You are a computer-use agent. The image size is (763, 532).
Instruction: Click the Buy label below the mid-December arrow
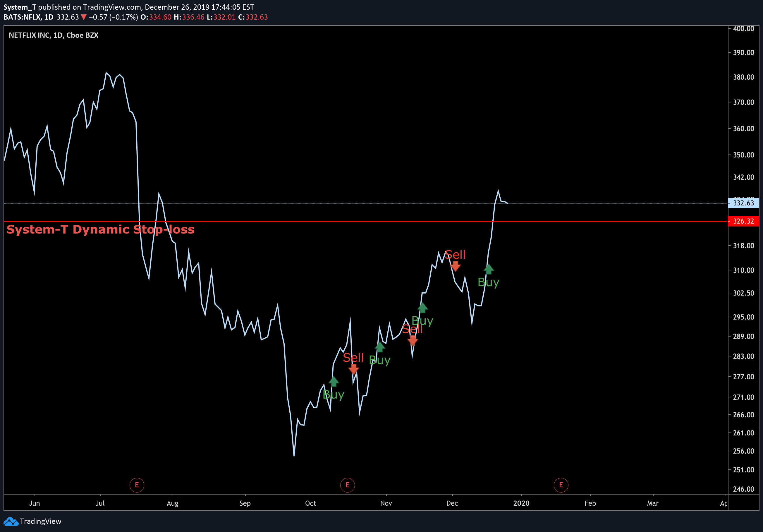point(489,282)
